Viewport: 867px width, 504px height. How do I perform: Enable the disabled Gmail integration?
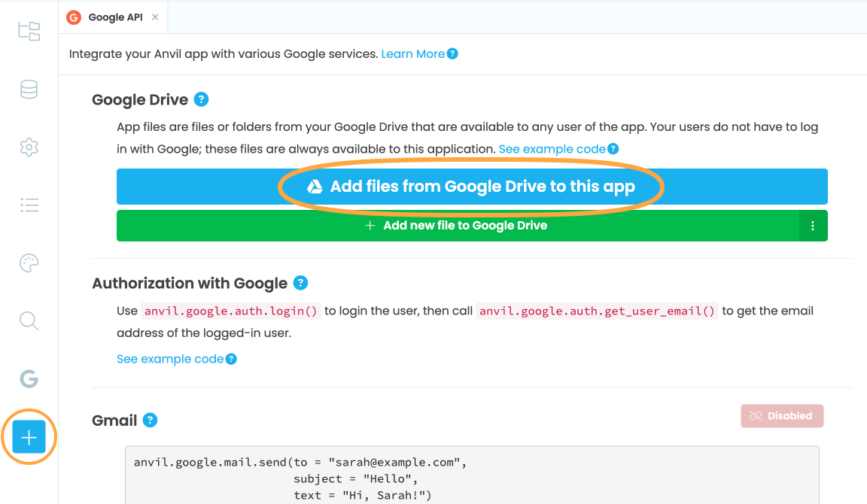(x=782, y=415)
